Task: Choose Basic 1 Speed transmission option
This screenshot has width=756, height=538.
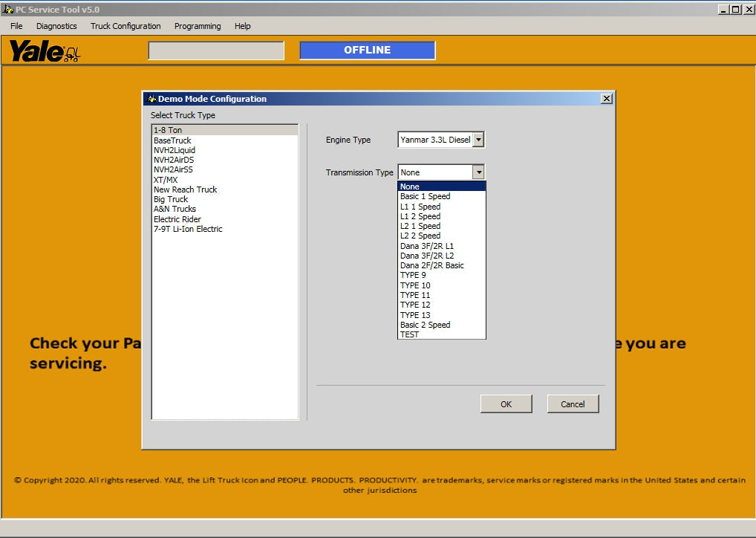Action: pos(425,197)
